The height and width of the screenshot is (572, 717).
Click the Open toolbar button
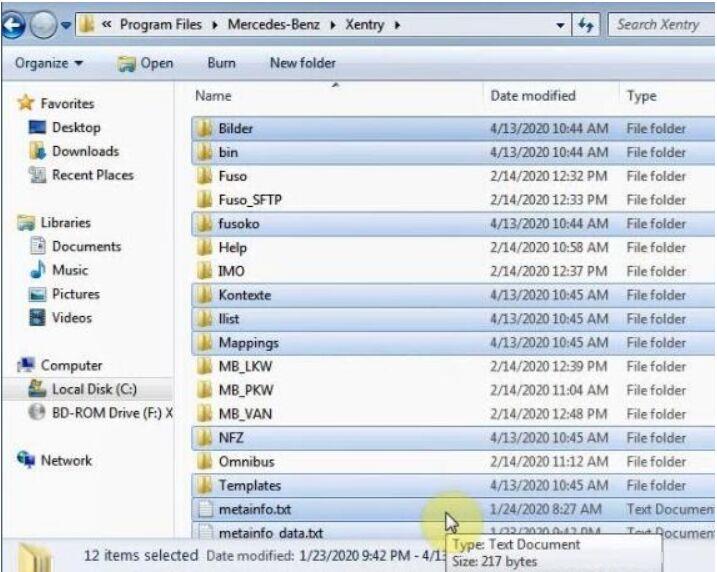click(145, 63)
